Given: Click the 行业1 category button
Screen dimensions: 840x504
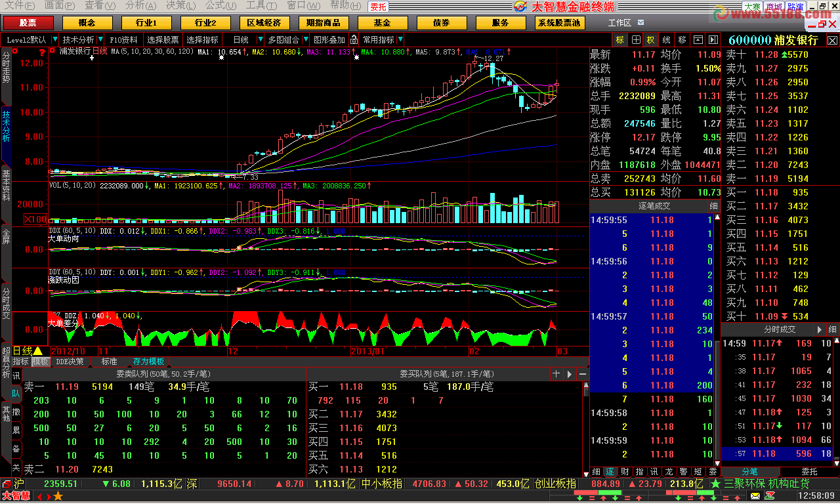Looking at the screenshot, I should [145, 22].
